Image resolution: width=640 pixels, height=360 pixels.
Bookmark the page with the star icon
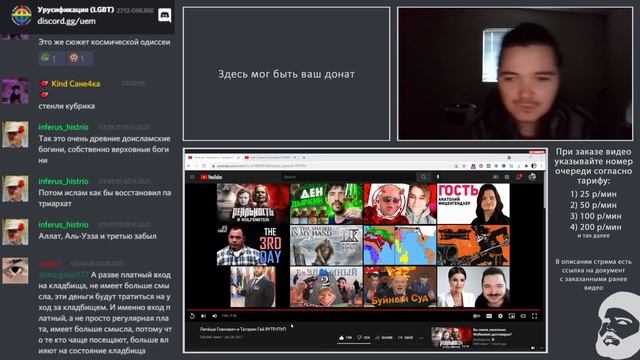click(464, 166)
